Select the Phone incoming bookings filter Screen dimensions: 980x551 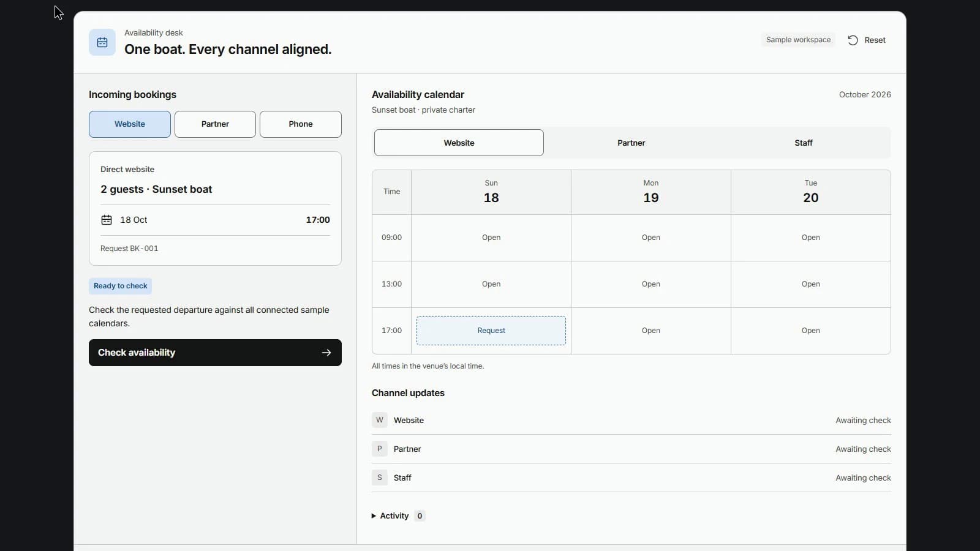pyautogui.click(x=301, y=124)
